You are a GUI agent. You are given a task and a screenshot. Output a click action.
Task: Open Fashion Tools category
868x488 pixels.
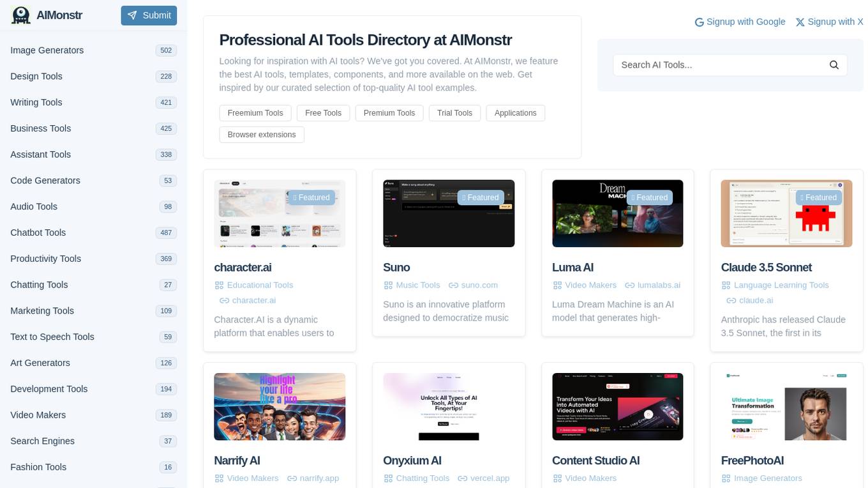93,468
